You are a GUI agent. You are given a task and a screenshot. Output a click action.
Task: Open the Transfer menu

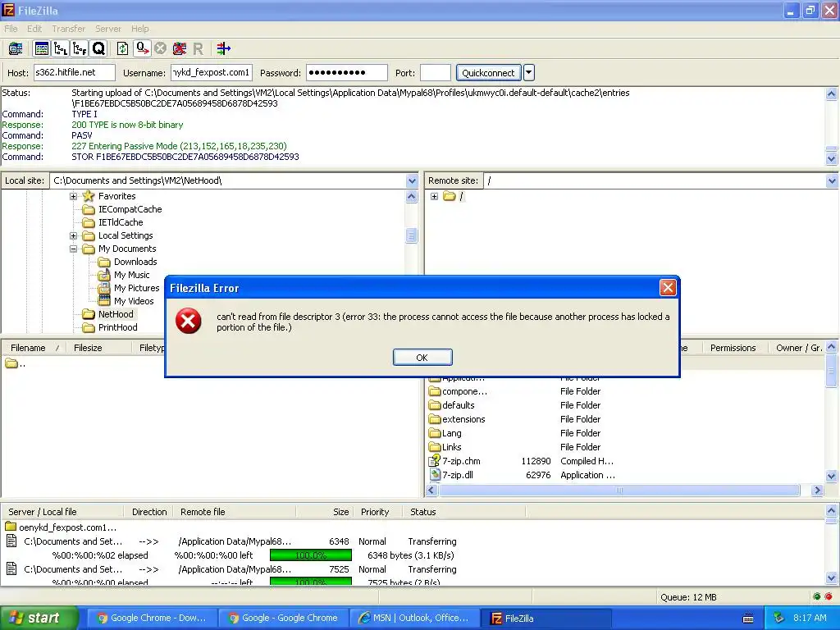[69, 29]
